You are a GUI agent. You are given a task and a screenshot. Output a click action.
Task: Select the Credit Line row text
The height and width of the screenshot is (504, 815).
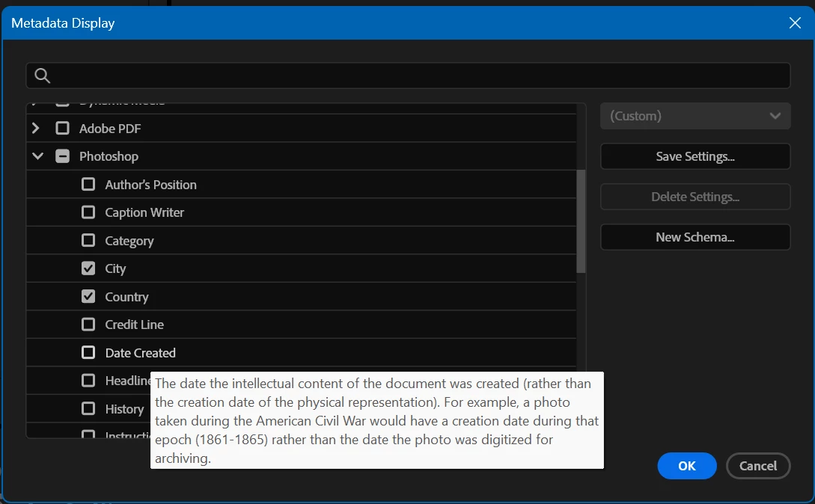coord(134,325)
